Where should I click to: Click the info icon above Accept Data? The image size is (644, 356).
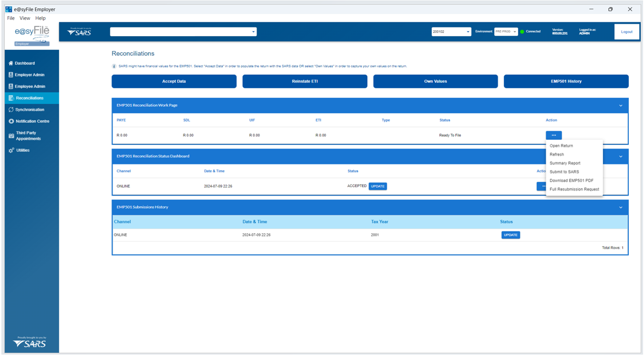[114, 66]
